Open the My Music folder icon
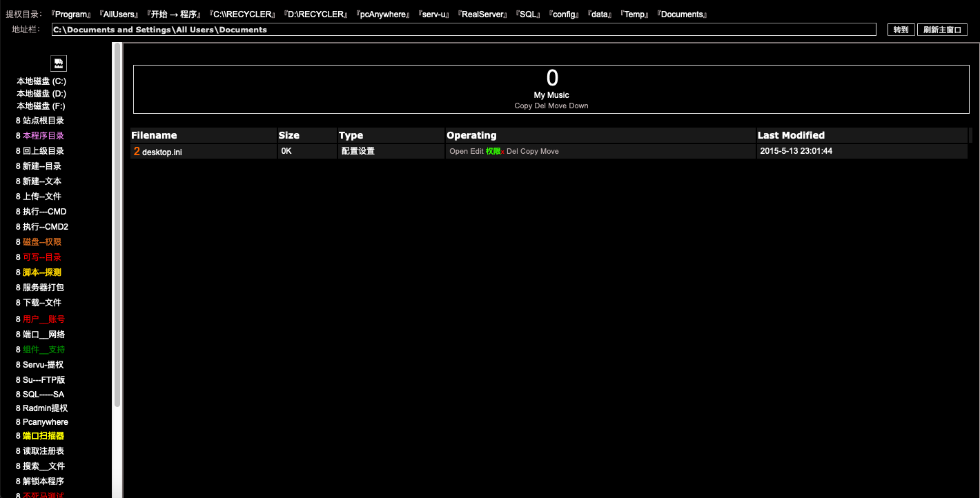 [x=551, y=77]
